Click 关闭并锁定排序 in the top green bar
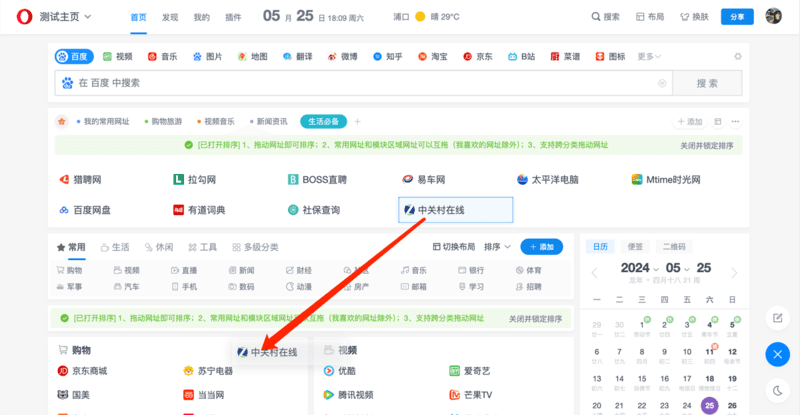The width and height of the screenshot is (800, 415). click(x=707, y=145)
